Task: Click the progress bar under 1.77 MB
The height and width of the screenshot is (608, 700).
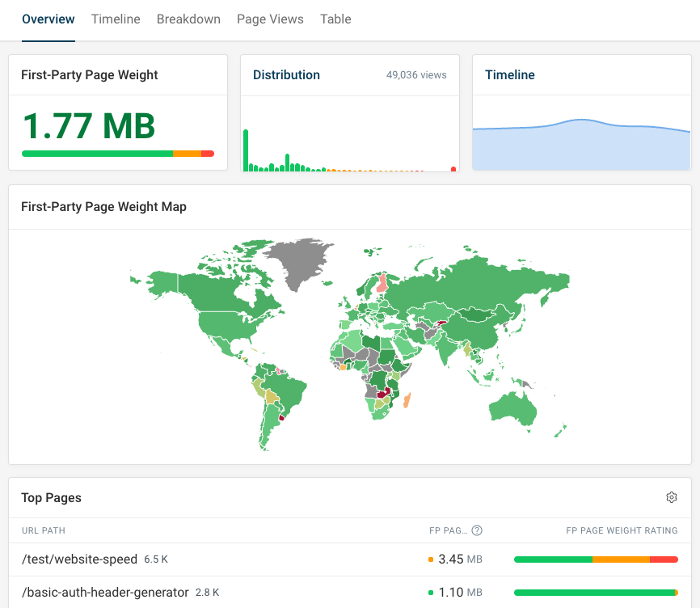Action: 117,152
